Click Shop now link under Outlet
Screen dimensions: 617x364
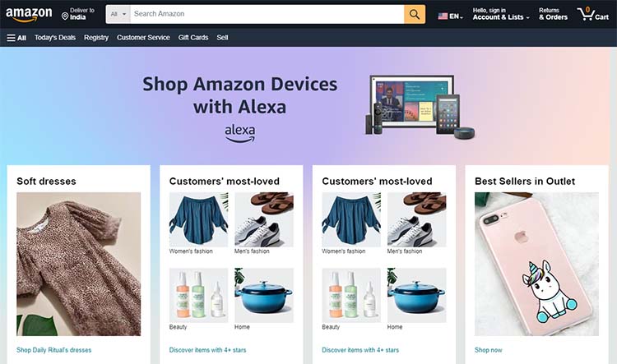coord(489,350)
